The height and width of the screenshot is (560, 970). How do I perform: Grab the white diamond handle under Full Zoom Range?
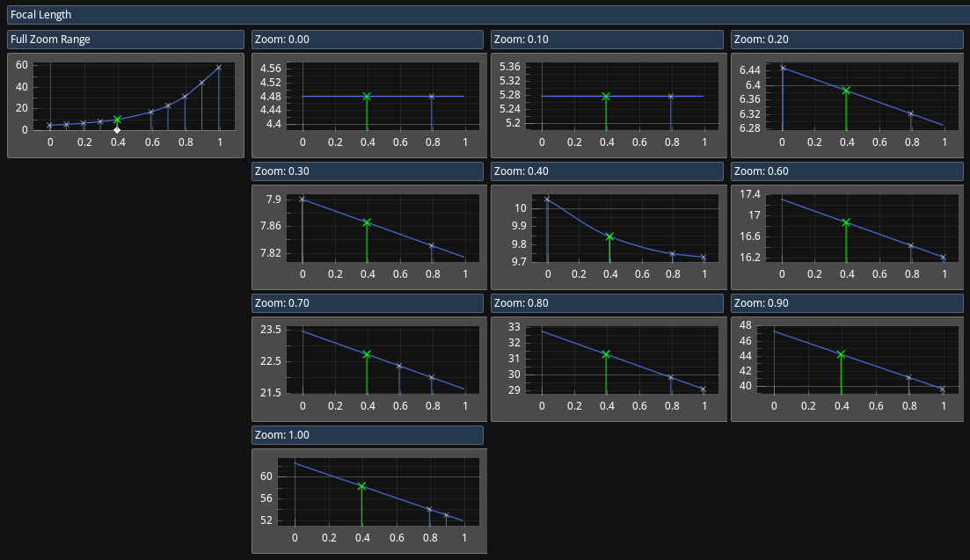pos(117,130)
